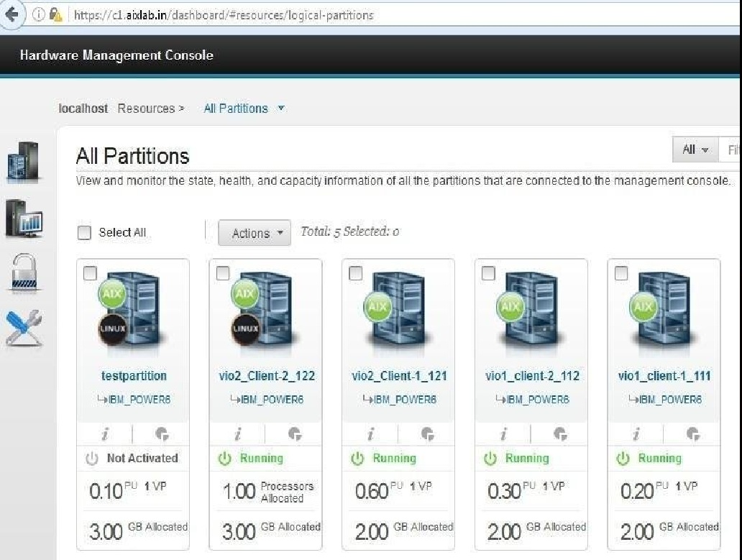
Task: Tick the vio1_client-1_111 checkbox
Action: pos(621,273)
